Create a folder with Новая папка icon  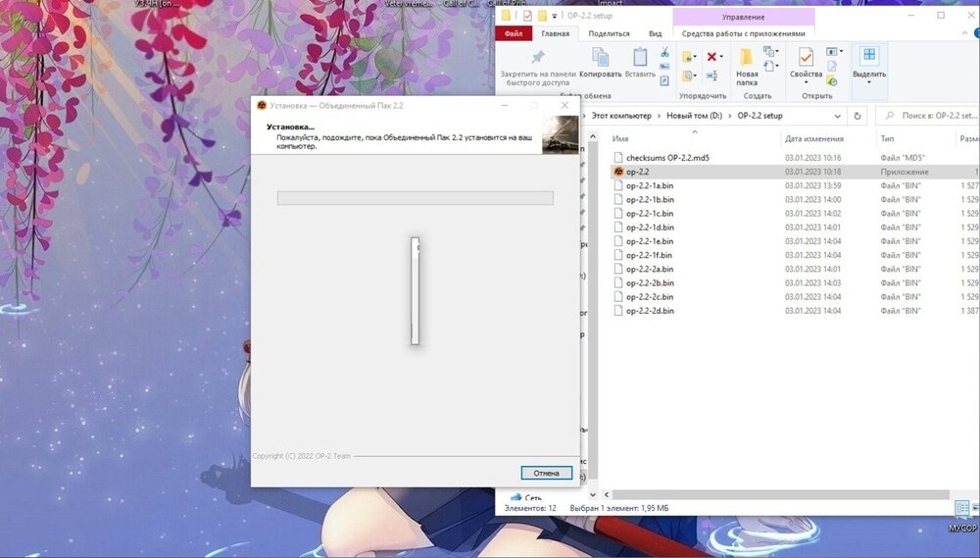coord(747,58)
